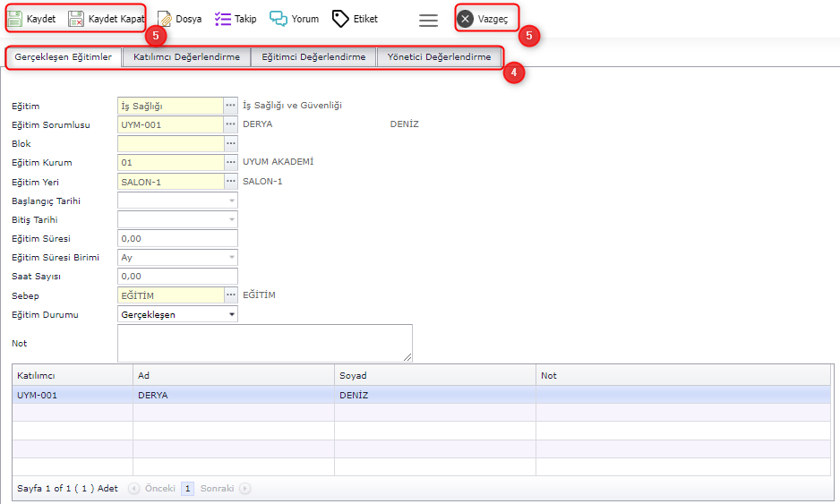Click the Not text area
Viewport: 840px width, 504px height.
[265, 343]
